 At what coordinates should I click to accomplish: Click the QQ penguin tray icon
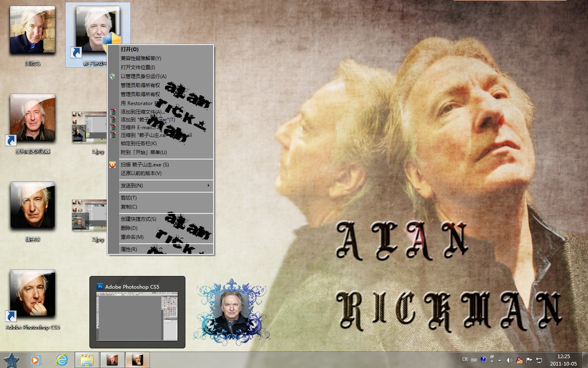point(519,360)
